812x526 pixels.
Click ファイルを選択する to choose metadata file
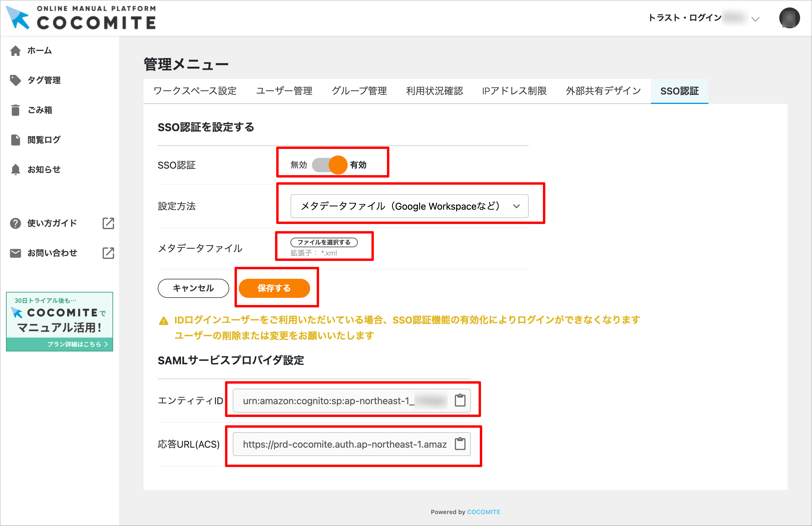pyautogui.click(x=324, y=242)
